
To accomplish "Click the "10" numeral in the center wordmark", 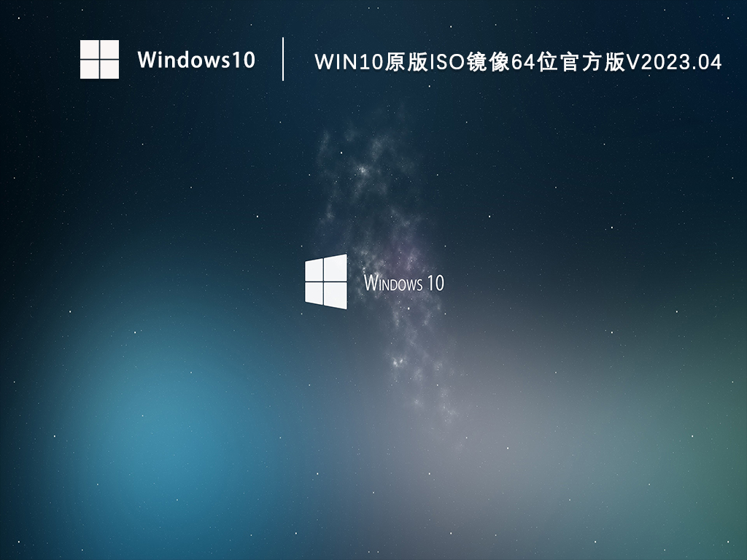I will point(436,283).
